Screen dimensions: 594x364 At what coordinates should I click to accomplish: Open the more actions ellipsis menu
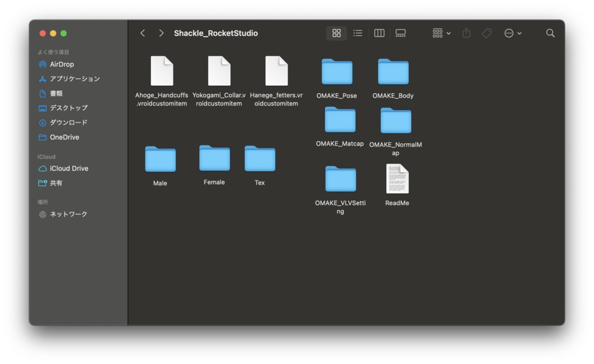513,33
